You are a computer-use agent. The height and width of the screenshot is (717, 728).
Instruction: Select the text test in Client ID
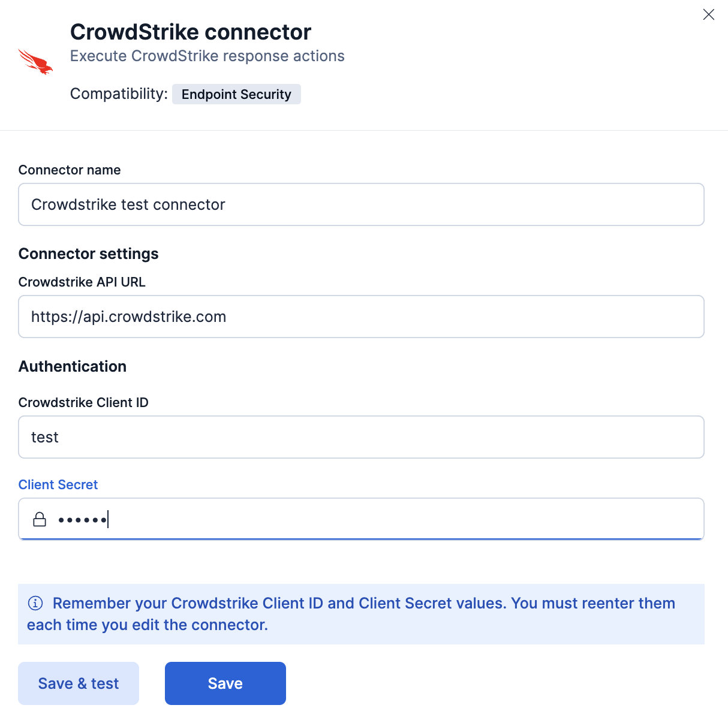[x=45, y=437]
